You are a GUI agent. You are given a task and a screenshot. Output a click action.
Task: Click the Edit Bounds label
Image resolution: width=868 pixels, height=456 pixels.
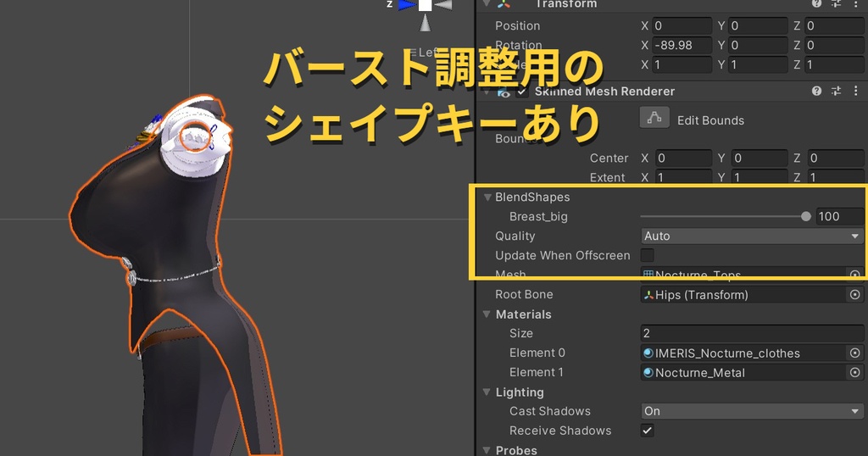pos(710,120)
